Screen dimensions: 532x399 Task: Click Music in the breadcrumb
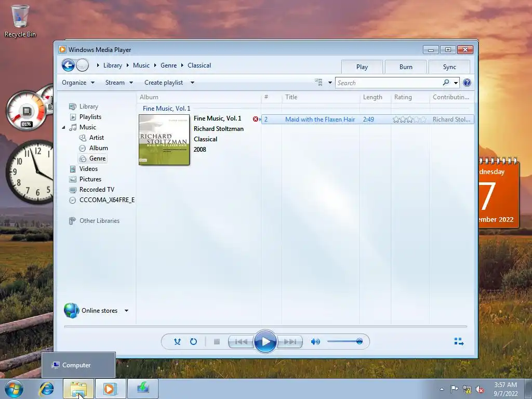[x=141, y=65]
